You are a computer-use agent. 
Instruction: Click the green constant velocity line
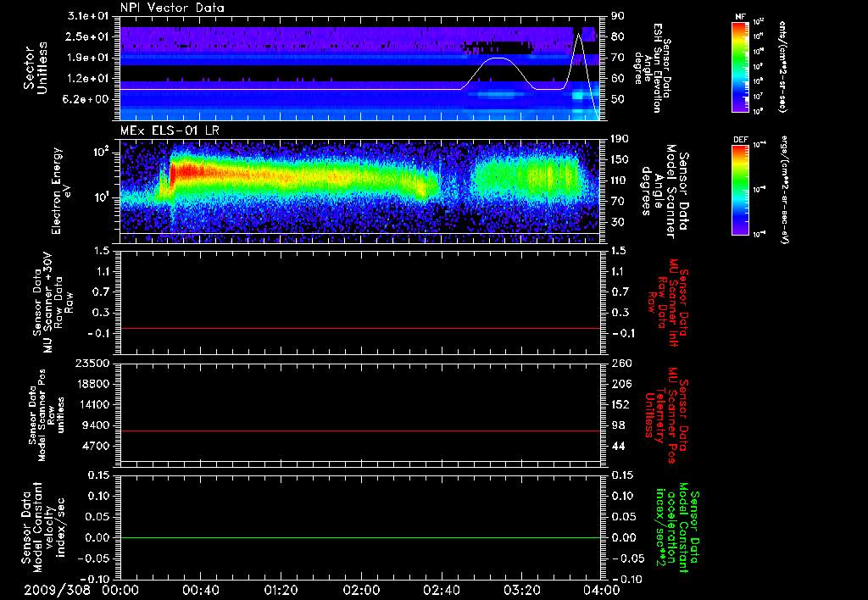pos(360,538)
